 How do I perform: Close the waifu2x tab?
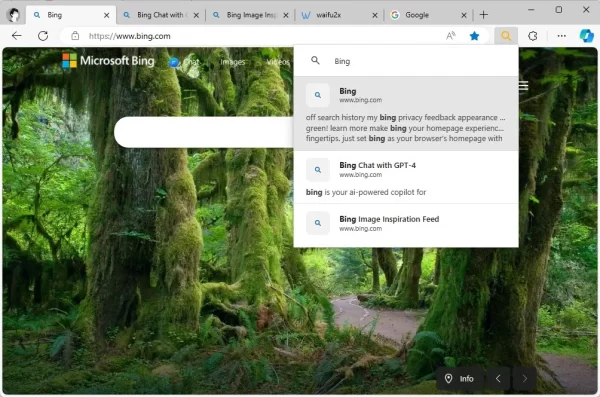pyautogui.click(x=375, y=15)
